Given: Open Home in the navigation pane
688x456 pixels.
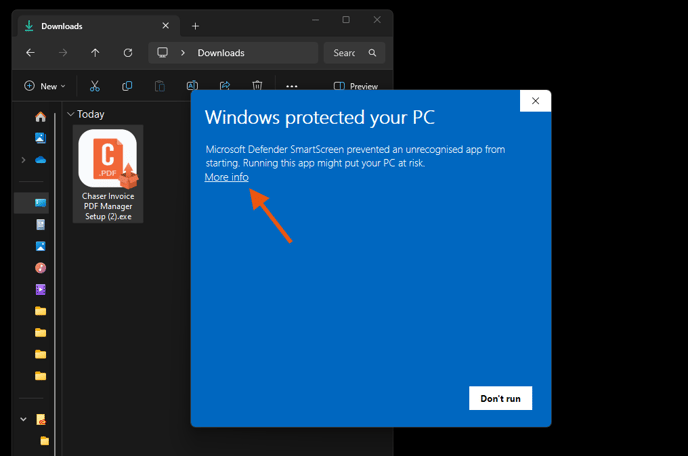Looking at the screenshot, I should point(40,117).
